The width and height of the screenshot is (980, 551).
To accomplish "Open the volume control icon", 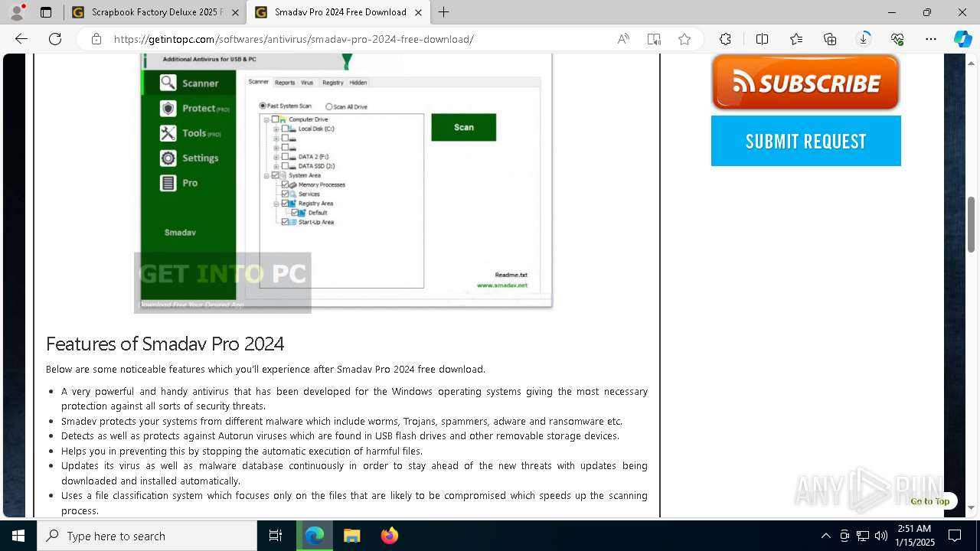I will 881,536.
